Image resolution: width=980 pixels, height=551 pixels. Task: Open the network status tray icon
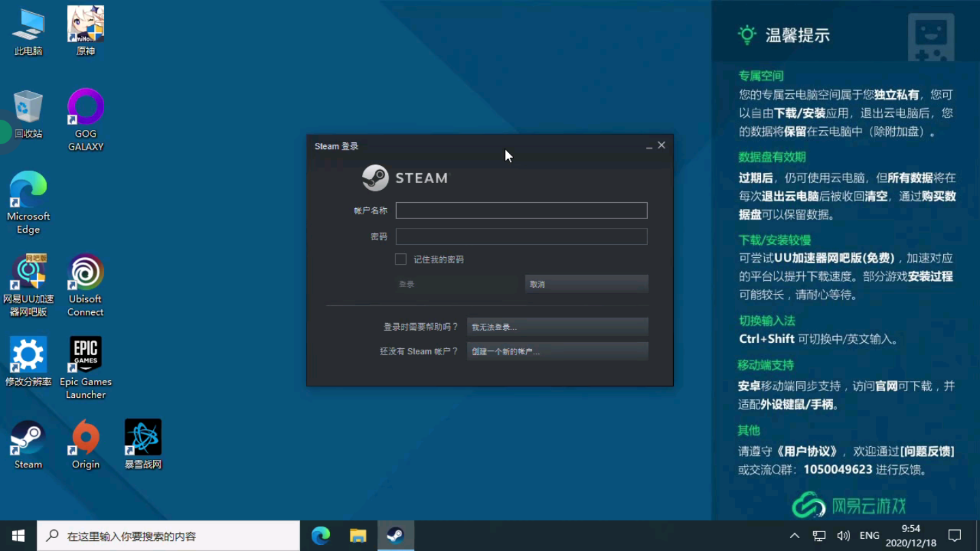[819, 535]
